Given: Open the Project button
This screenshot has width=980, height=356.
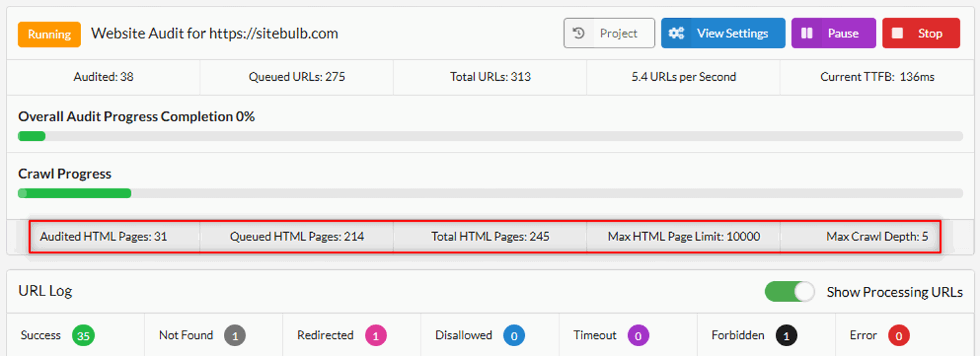Looking at the screenshot, I should point(609,33).
